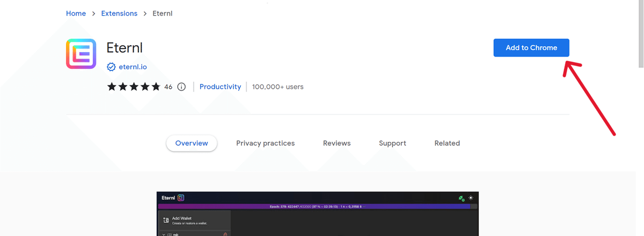Click the five-star rating display

(x=134, y=87)
